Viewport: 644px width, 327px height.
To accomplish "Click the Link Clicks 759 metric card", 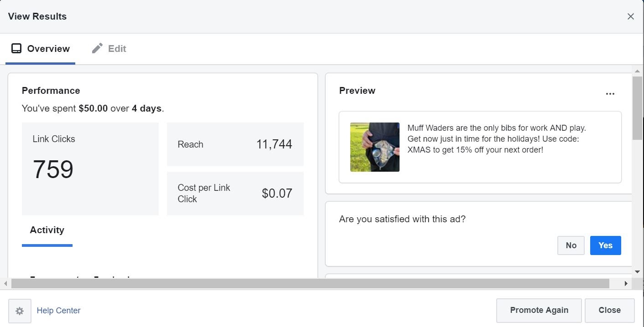I will coord(90,169).
